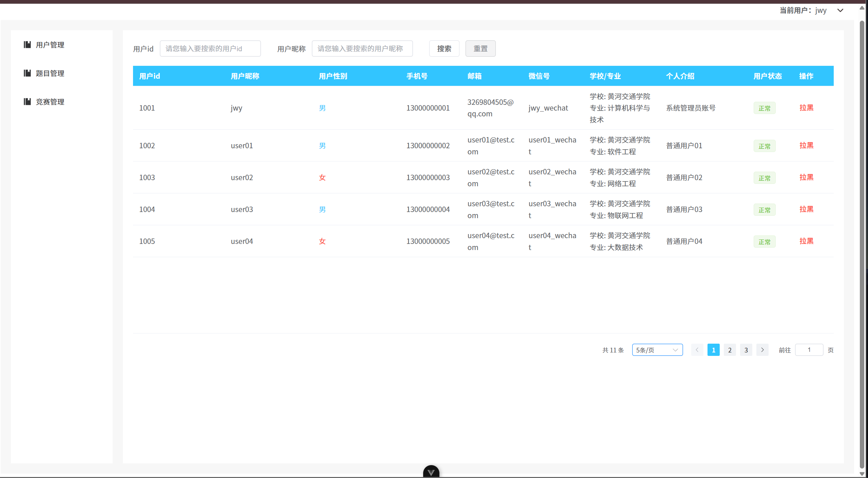Click the 用户昵称 search input field
This screenshot has width=868, height=478.
362,49
